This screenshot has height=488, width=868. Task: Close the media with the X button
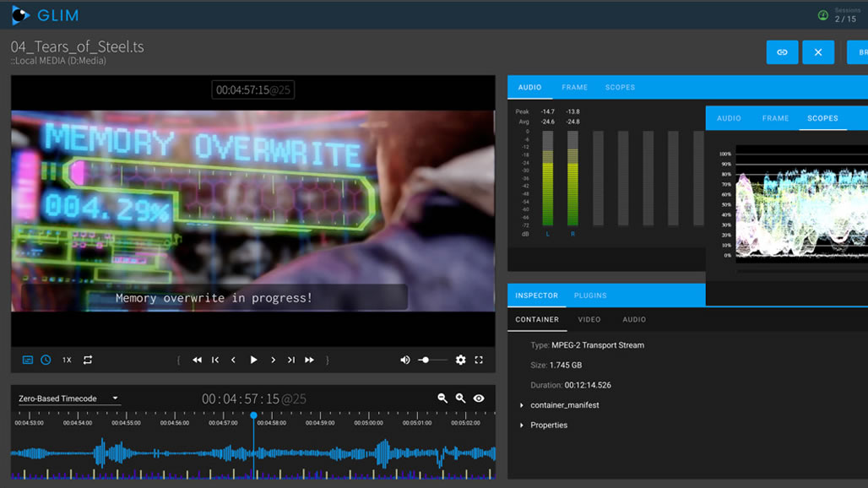[x=818, y=52]
